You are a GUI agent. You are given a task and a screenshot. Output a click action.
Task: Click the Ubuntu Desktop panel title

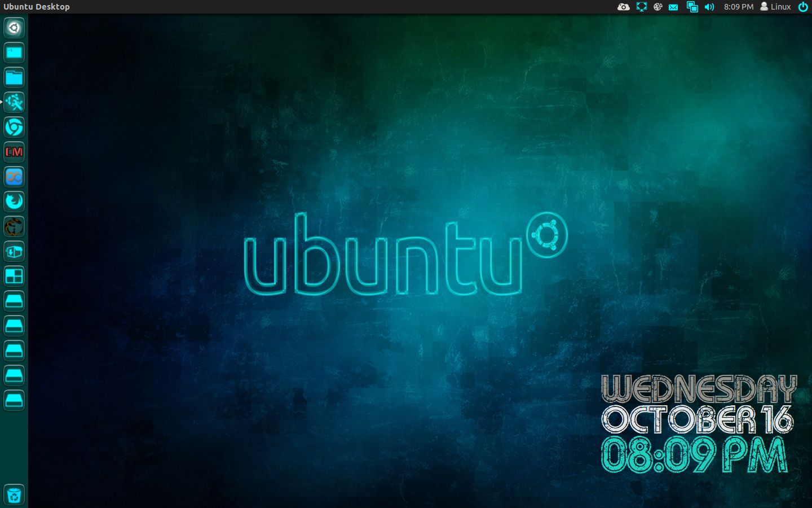[37, 7]
